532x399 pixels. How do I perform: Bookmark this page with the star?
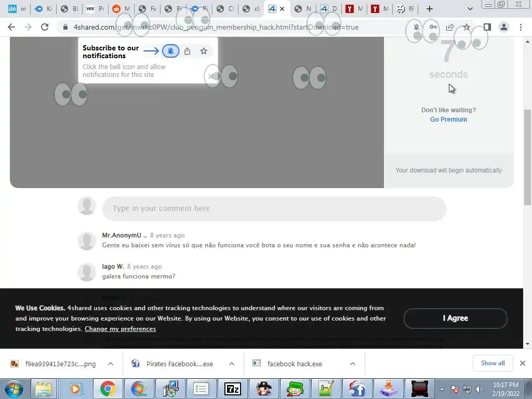(467, 27)
